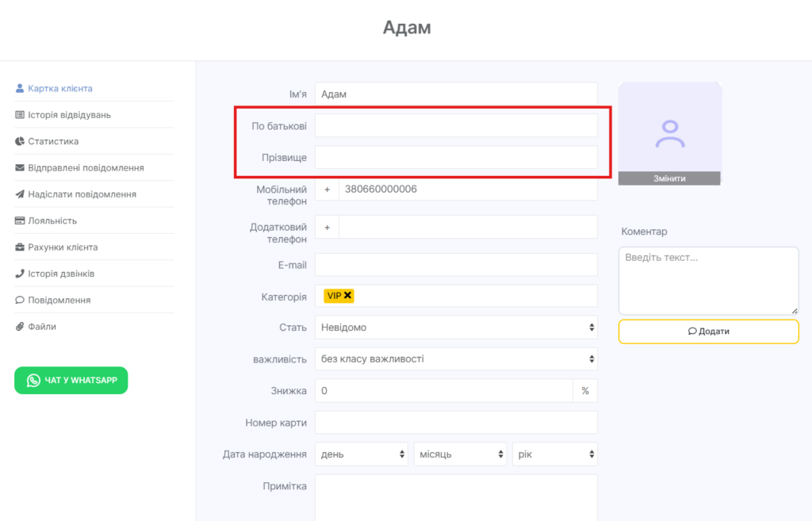This screenshot has height=521, width=812.
Task: Click the По батькові input field
Action: click(456, 125)
